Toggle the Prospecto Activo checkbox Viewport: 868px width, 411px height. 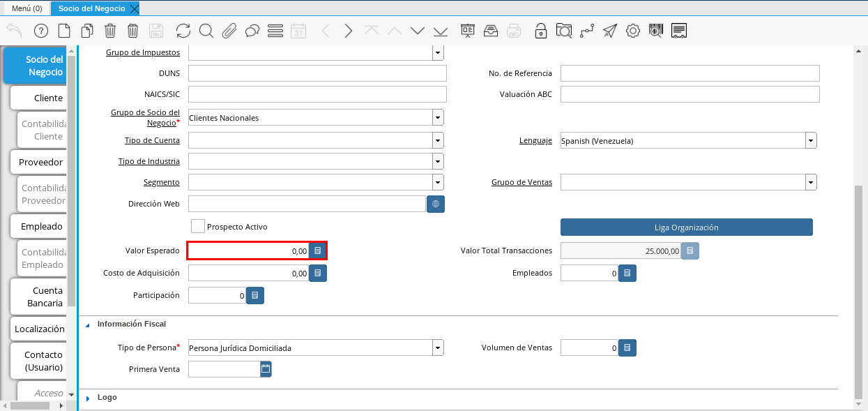click(198, 227)
